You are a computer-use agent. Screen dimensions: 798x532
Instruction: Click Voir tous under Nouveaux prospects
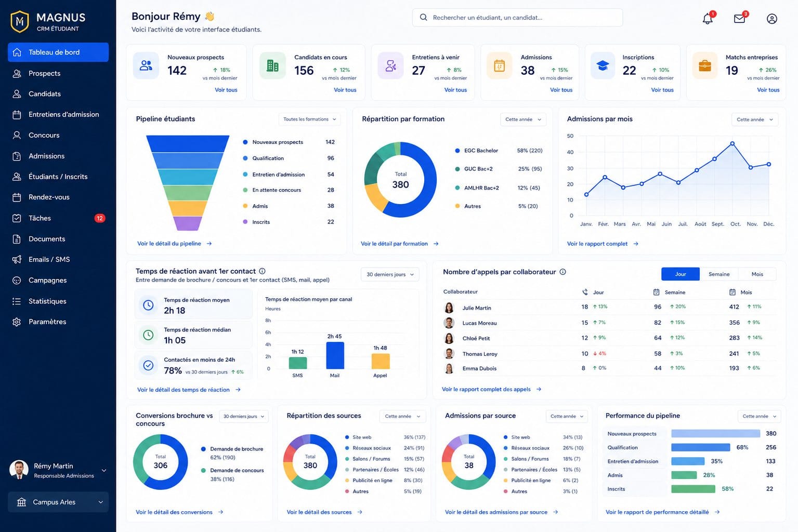226,90
